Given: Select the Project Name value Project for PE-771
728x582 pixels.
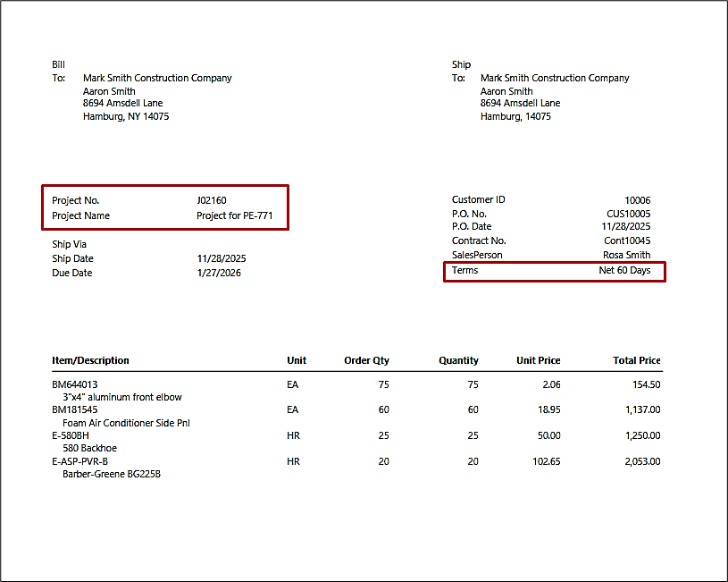Looking at the screenshot, I should coord(234,215).
